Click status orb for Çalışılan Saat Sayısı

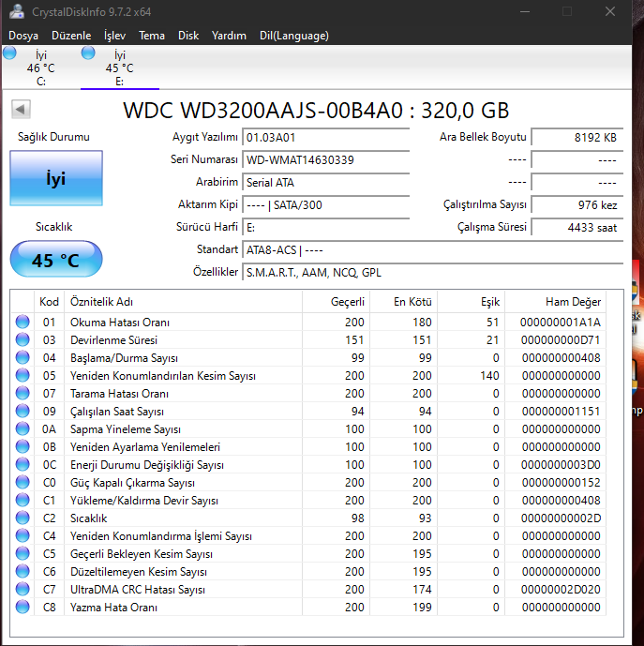22,412
